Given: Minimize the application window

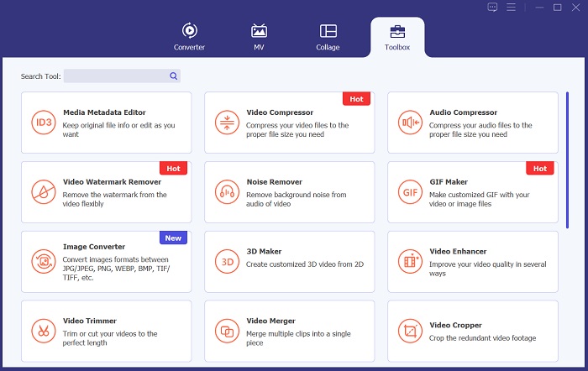Looking at the screenshot, I should [539, 7].
